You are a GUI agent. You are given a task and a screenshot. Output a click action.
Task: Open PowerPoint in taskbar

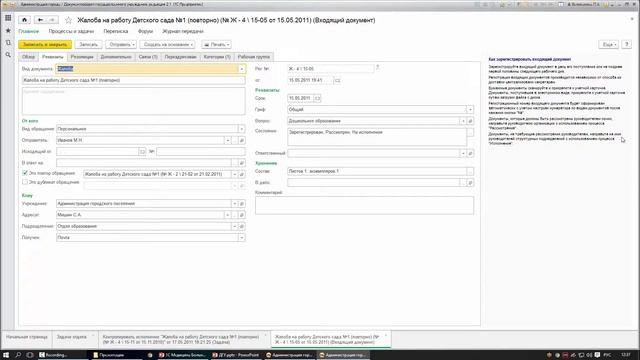(x=236, y=355)
